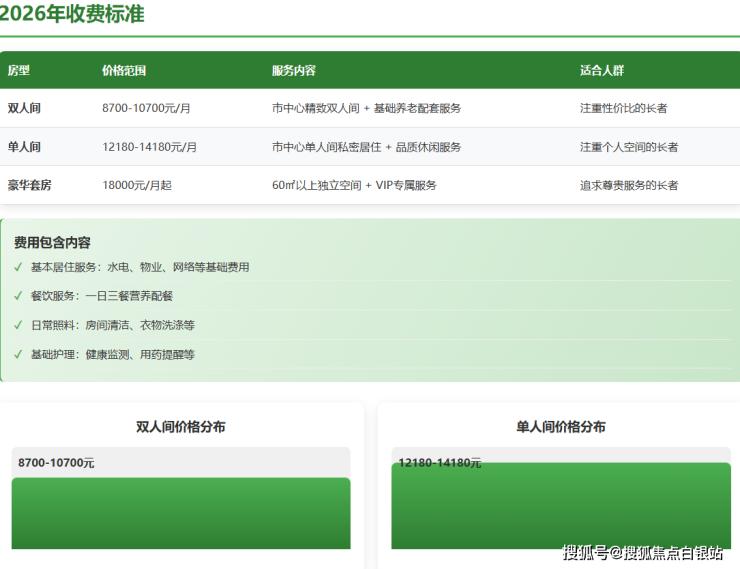The height and width of the screenshot is (569, 740).
Task: Click the 12180-14180元/月 price cell in the table
Action: pos(149,147)
